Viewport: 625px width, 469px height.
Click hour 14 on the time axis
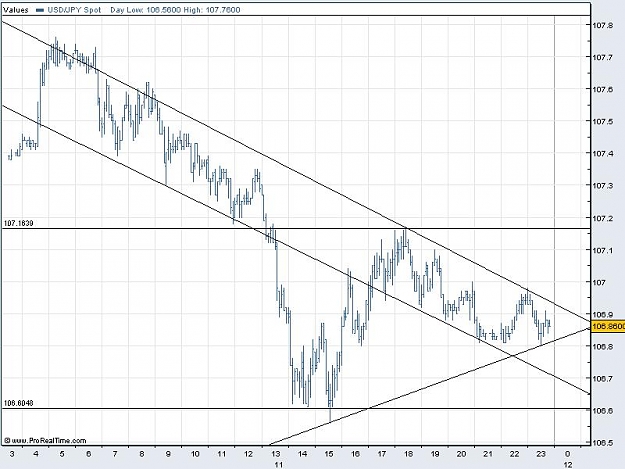pos(302,453)
